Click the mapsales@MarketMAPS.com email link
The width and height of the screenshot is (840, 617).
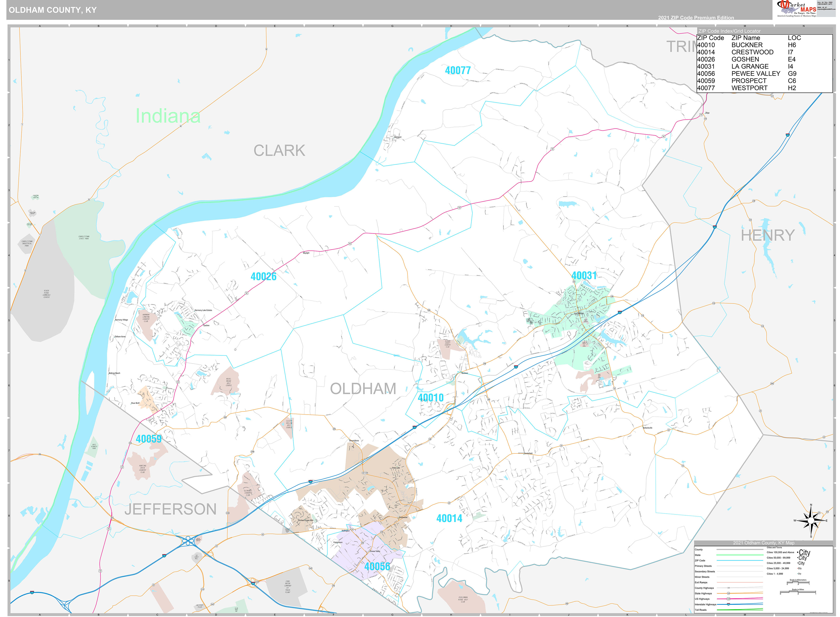(x=827, y=9)
